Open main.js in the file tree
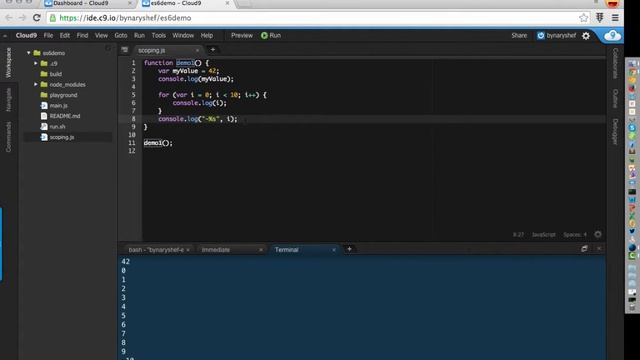Image resolution: width=640 pixels, height=360 pixels. pos(58,106)
